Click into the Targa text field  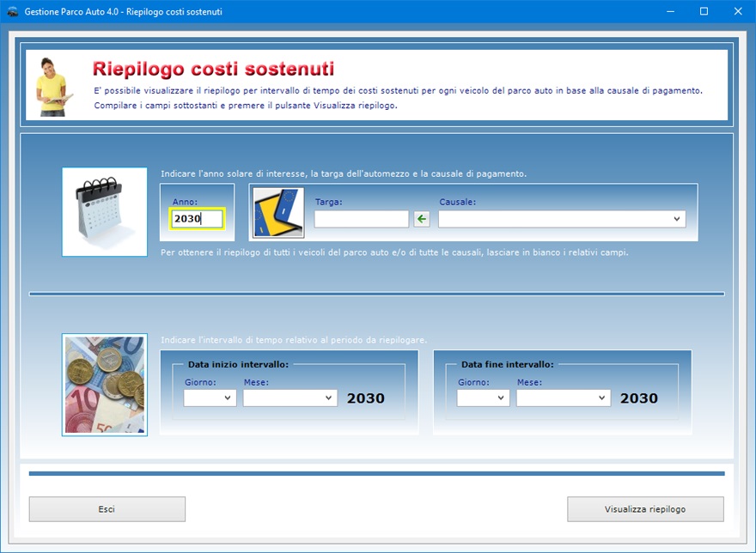362,219
